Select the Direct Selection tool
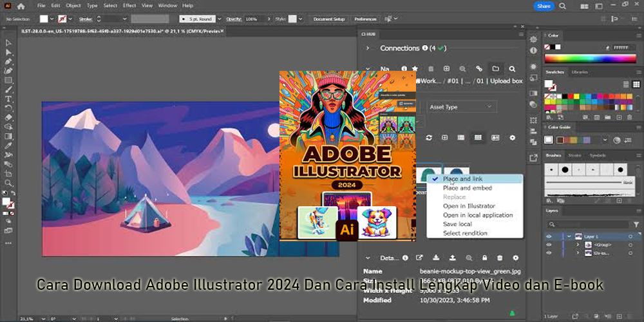644x322 pixels. click(x=8, y=52)
